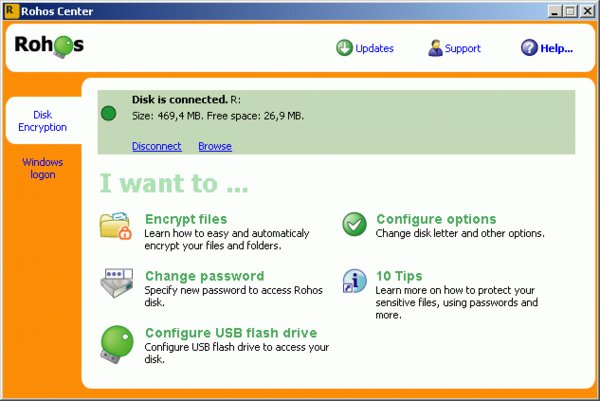The image size is (600, 401).
Task: Click the Rohos logo in the header
Action: [49, 46]
